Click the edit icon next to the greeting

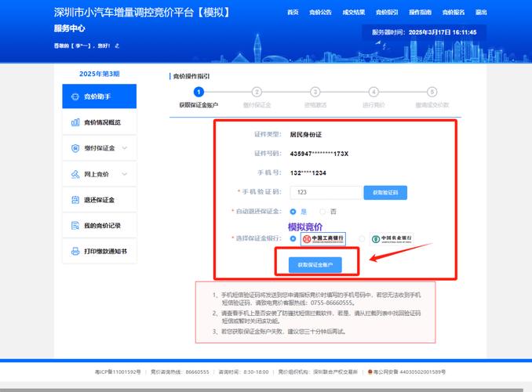click(116, 45)
